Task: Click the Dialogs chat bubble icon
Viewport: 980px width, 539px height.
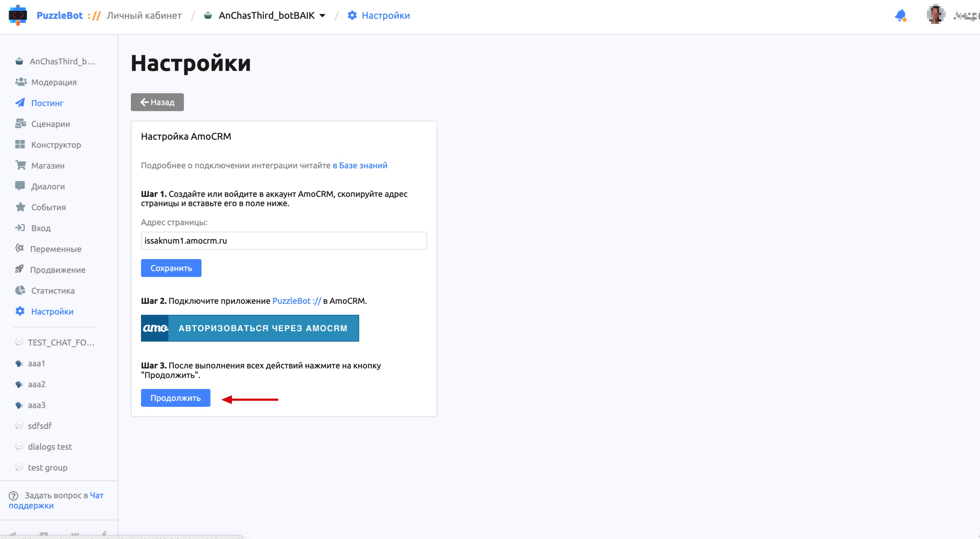Action: click(20, 186)
